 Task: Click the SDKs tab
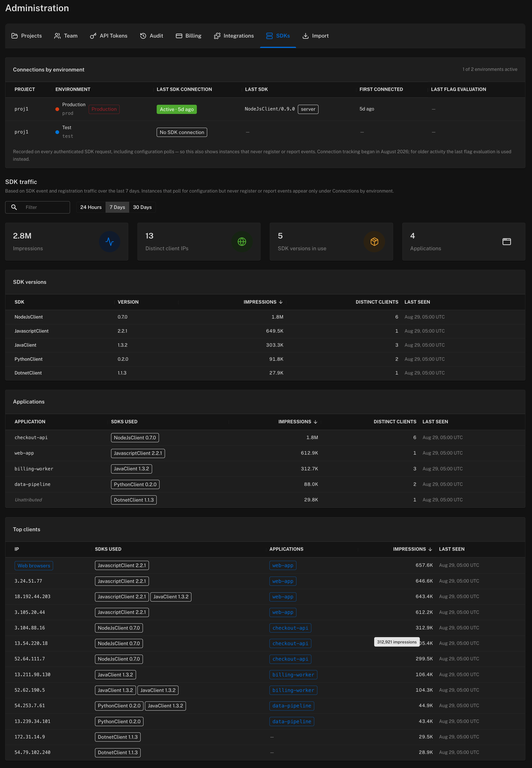278,36
